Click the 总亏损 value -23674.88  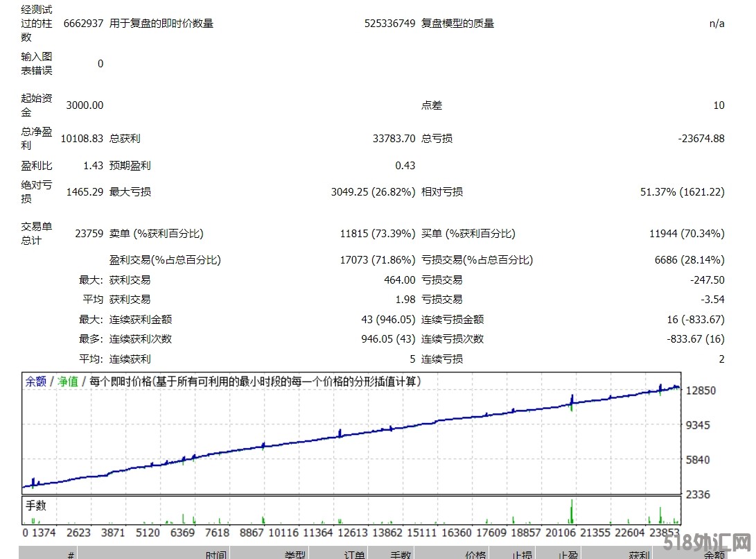(x=701, y=138)
